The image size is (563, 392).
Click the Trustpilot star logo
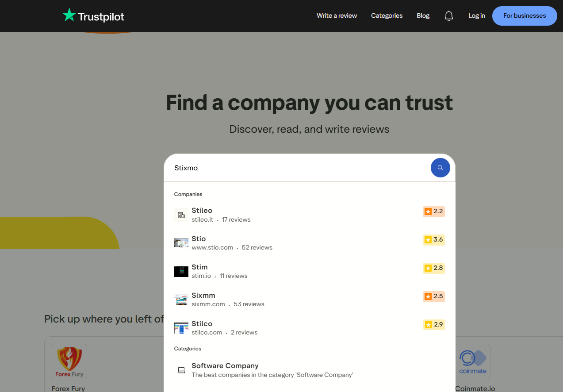coord(69,15)
